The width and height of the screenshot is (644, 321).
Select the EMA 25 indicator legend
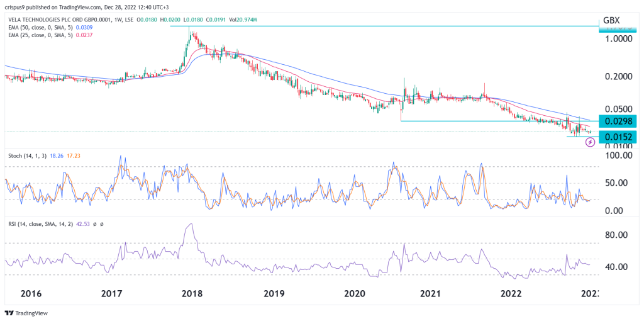point(40,35)
